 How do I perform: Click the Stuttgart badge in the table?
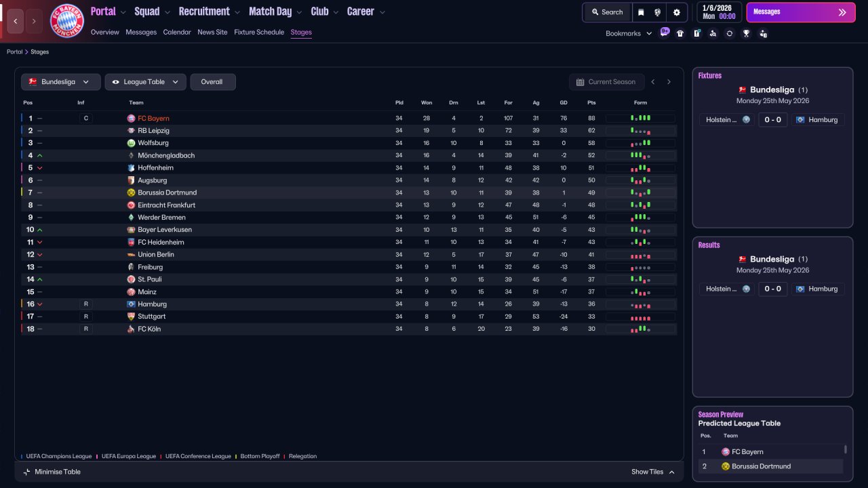click(x=131, y=317)
